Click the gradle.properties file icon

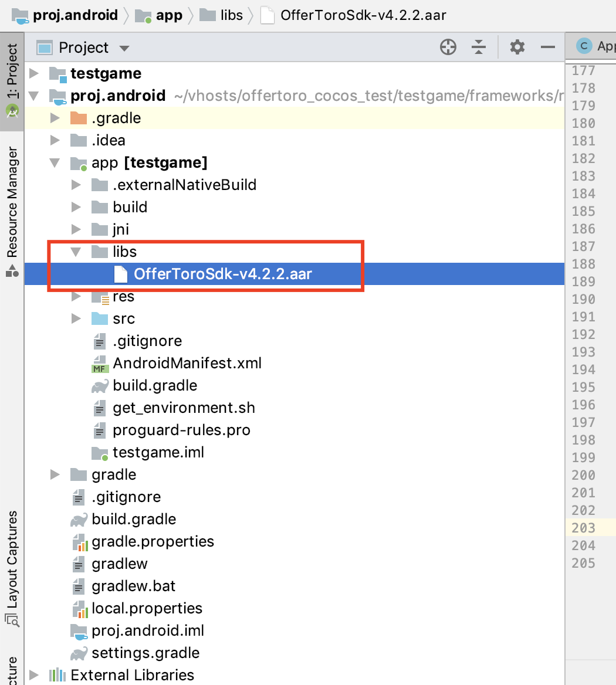(x=79, y=542)
